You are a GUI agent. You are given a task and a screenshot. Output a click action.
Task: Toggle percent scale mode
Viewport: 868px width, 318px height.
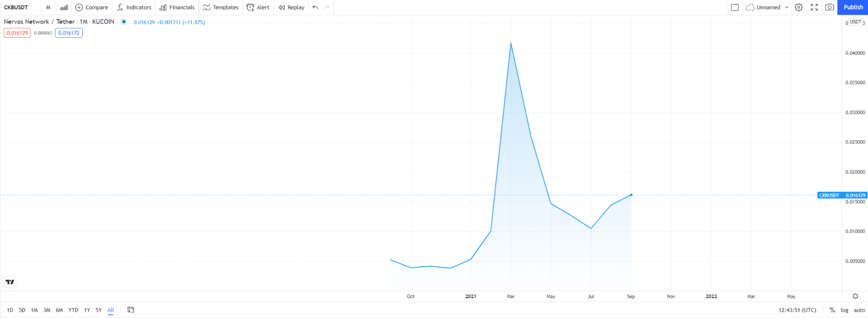click(832, 310)
